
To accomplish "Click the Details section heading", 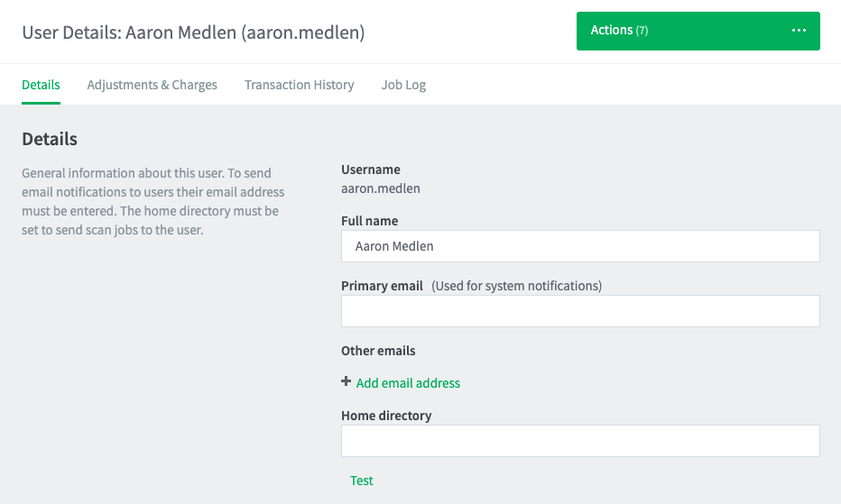I will (50, 139).
